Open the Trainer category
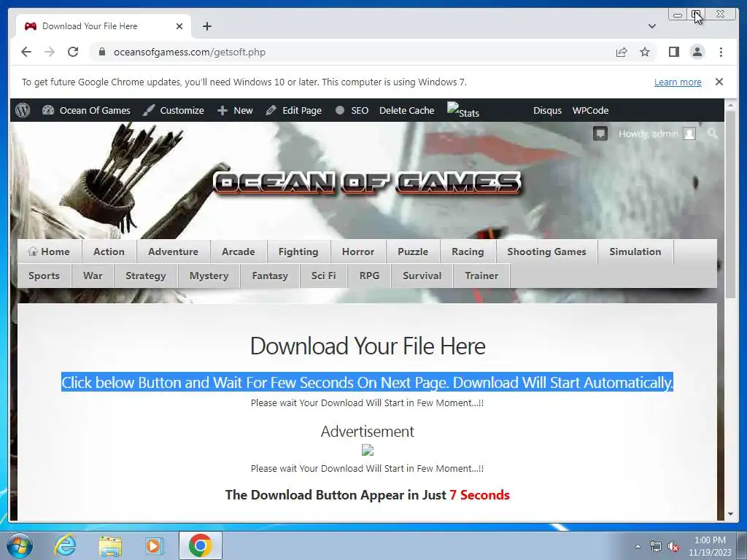The width and height of the screenshot is (747, 560). 481,276
